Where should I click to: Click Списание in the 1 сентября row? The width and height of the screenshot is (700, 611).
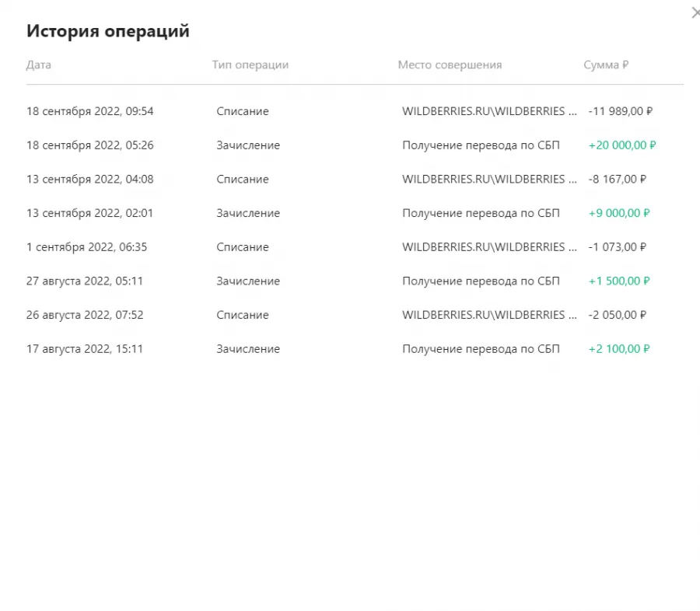coord(243,247)
